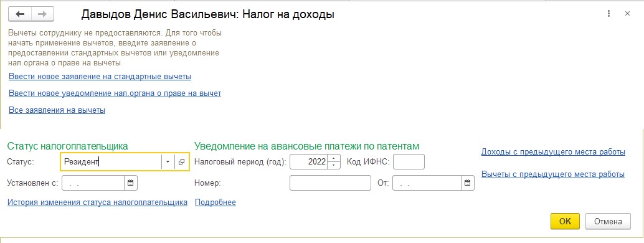Open 'Все заявления на вычеты' link
This screenshot has height=243, width=644.
[57, 110]
